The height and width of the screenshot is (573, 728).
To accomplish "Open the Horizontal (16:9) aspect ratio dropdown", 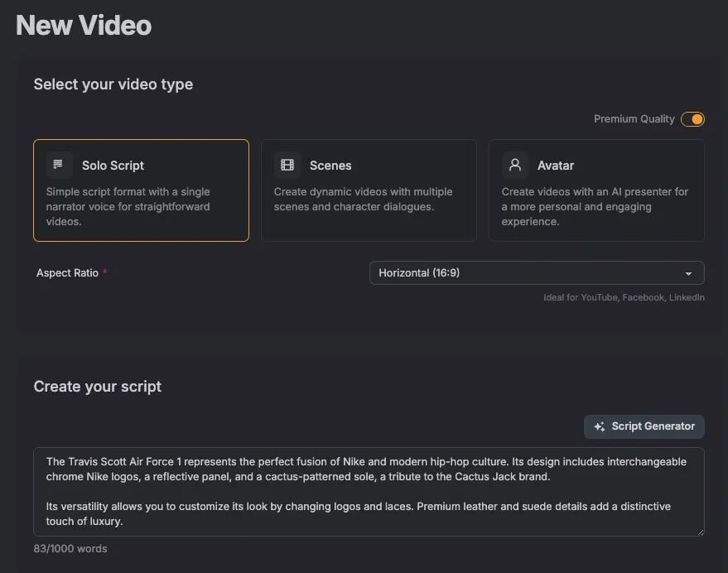I will [536, 272].
